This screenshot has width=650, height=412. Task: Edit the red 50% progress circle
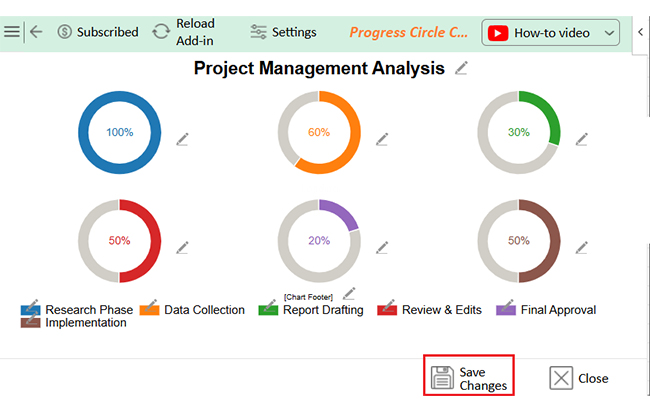[182, 247]
